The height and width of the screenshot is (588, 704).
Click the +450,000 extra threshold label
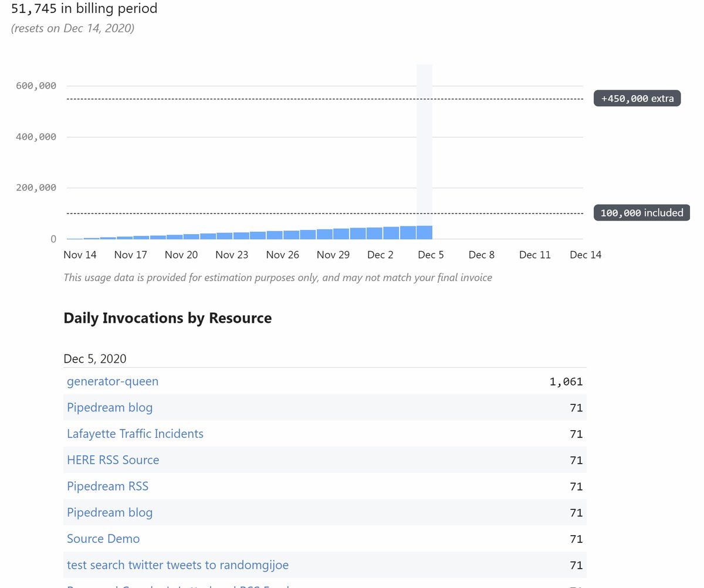click(x=637, y=99)
